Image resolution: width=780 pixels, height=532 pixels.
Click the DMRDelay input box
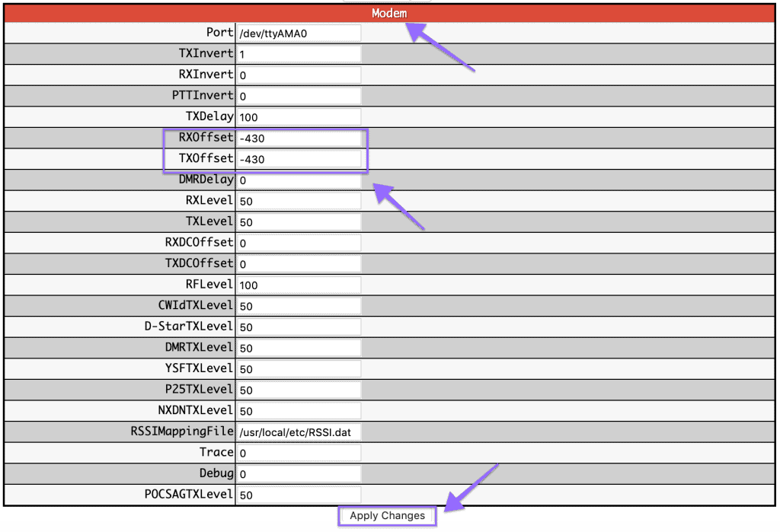click(x=299, y=180)
